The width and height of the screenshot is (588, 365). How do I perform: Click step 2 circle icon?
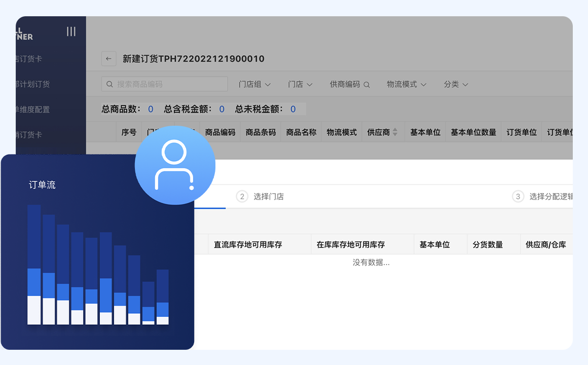click(242, 197)
